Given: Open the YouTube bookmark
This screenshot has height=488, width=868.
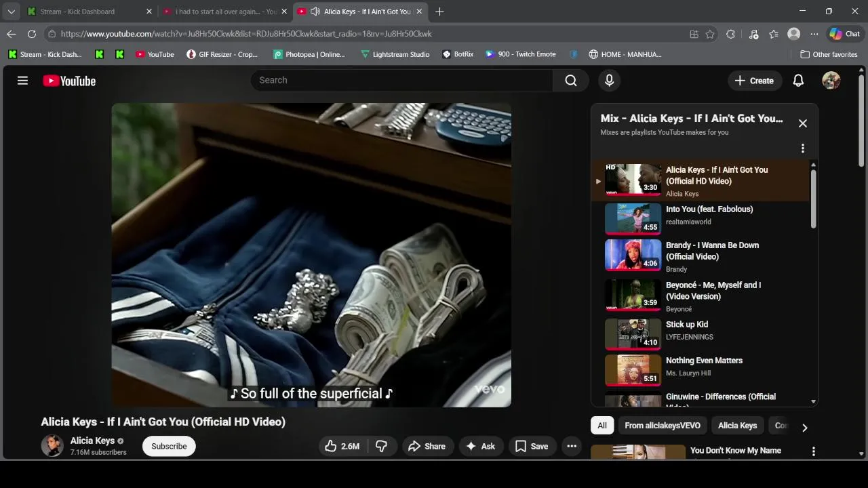Looking at the screenshot, I should click(x=155, y=54).
